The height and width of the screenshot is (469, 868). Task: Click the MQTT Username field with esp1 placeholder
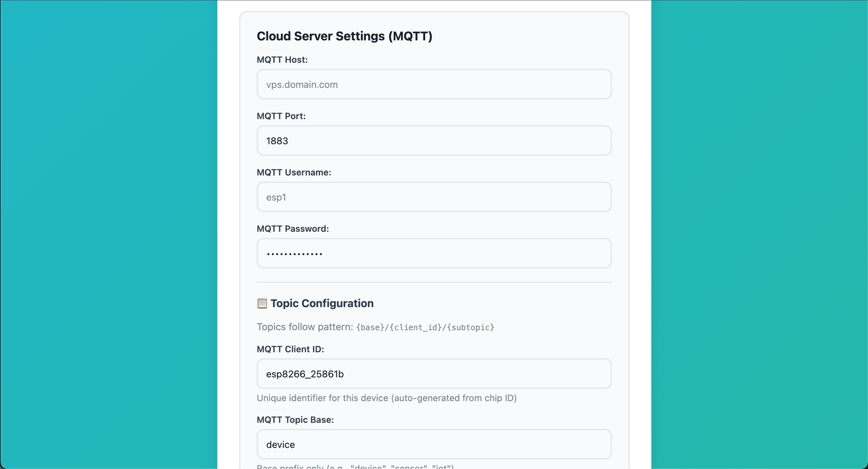click(434, 197)
